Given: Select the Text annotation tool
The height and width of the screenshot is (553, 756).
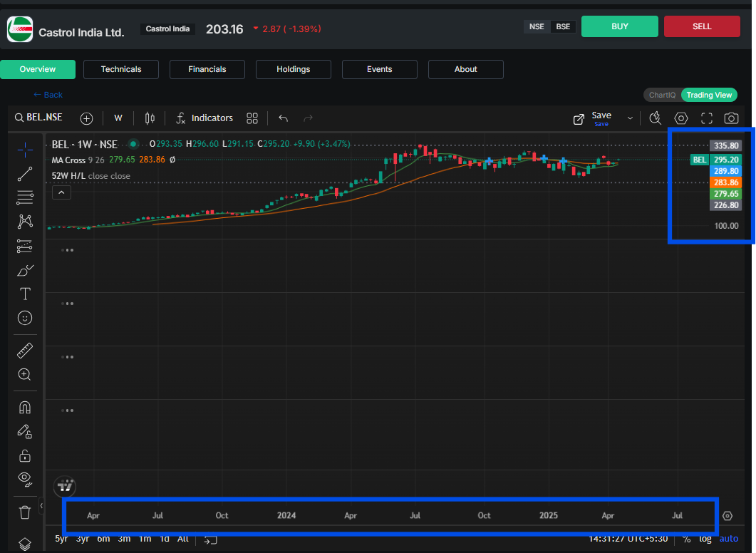Looking at the screenshot, I should (x=25, y=294).
